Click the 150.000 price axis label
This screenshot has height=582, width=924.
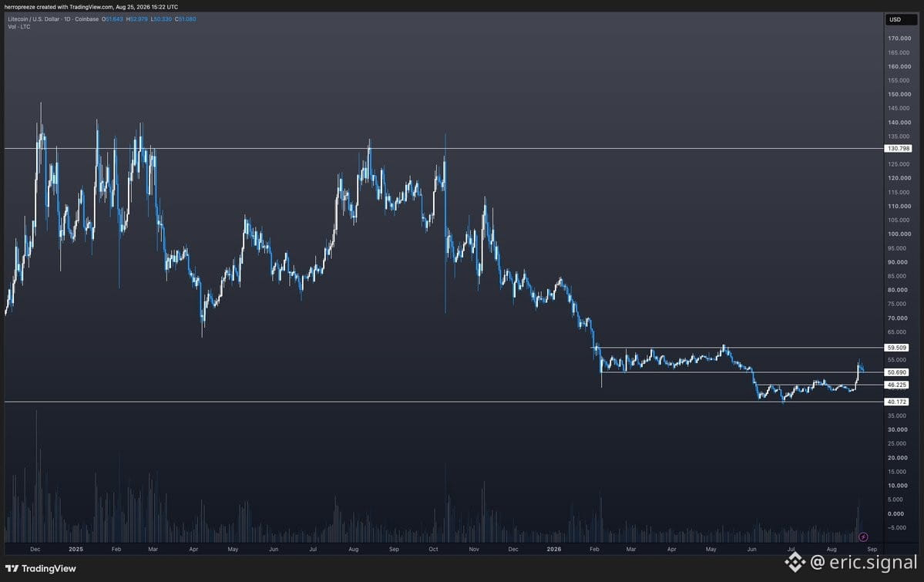pyautogui.click(x=899, y=94)
